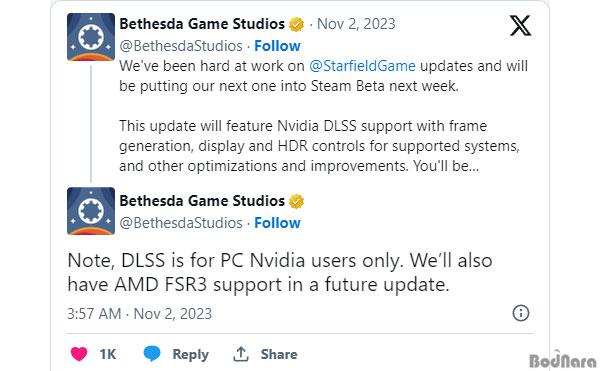The image size is (600, 371).
Task: Open the tweet info circle icon
Action: click(x=520, y=313)
